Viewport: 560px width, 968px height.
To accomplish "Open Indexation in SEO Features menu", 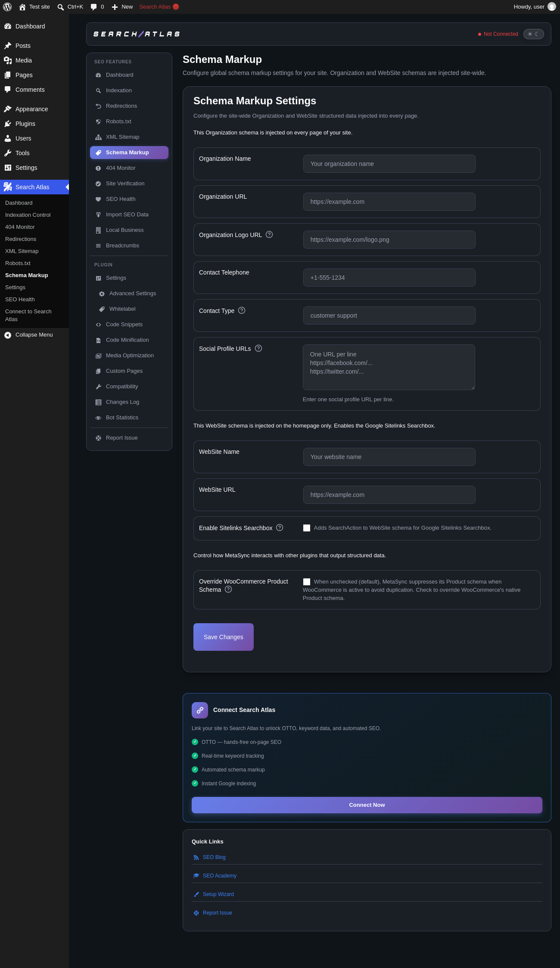I will (x=129, y=91).
